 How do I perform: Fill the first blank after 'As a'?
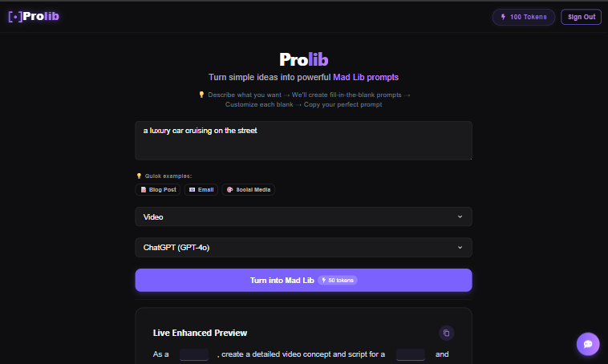194,354
